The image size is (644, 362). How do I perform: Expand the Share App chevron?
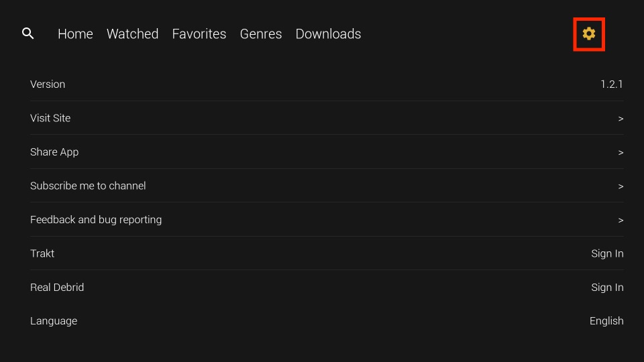[x=621, y=153]
